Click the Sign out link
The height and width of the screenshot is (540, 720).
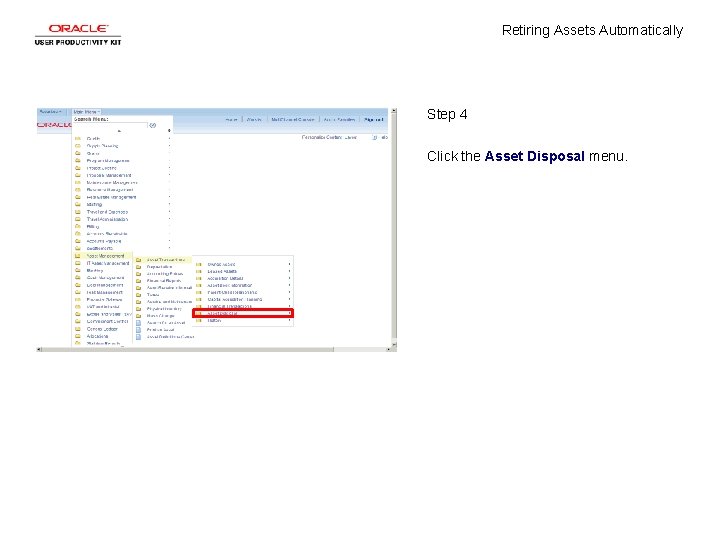pos(373,119)
